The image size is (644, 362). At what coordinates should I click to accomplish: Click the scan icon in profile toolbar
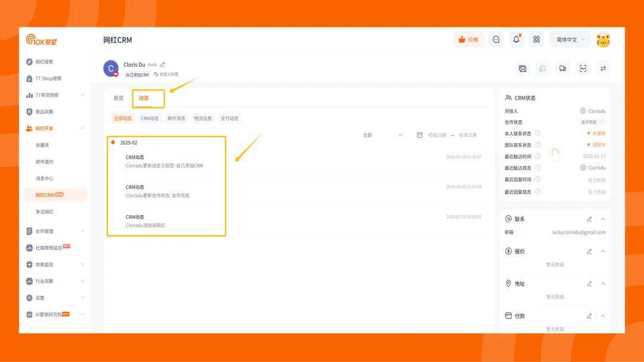583,69
